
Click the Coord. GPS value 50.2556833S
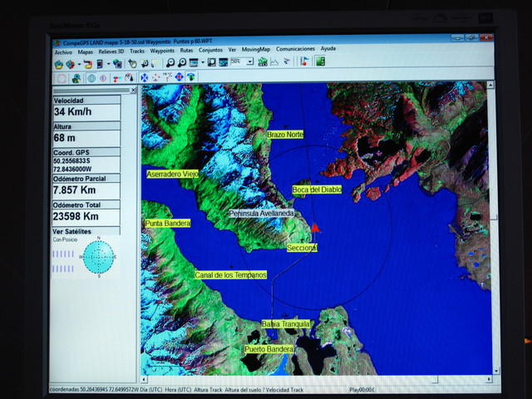pyautogui.click(x=71, y=160)
